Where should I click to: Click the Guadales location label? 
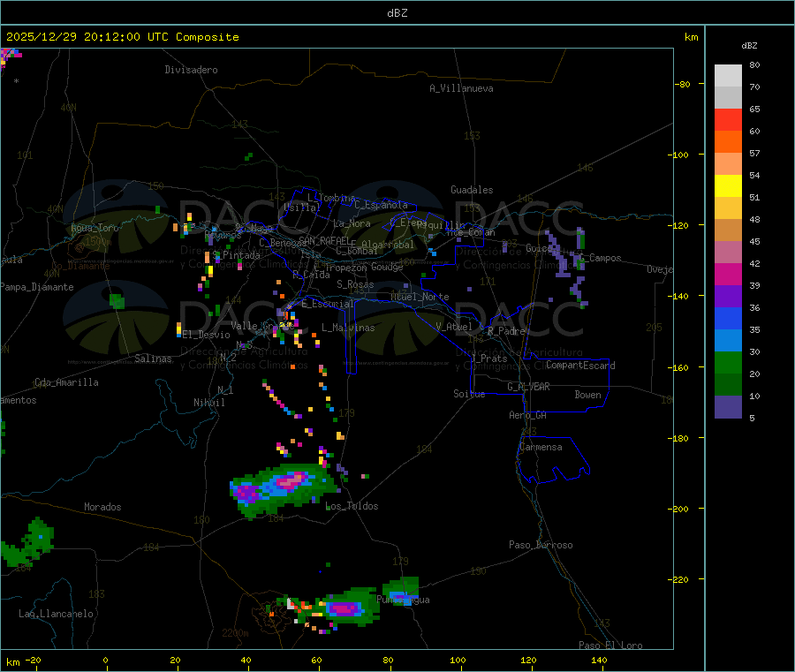coord(472,190)
